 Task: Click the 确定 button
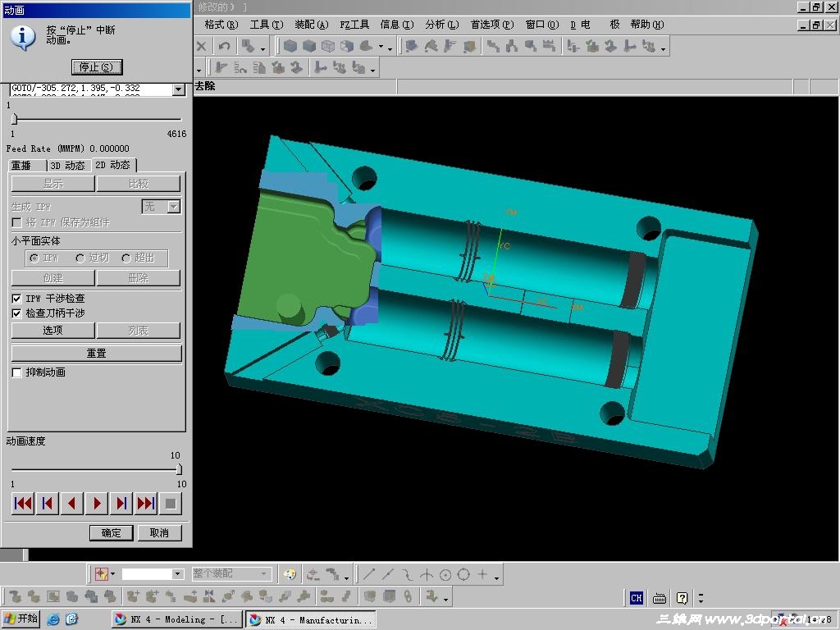pos(111,533)
